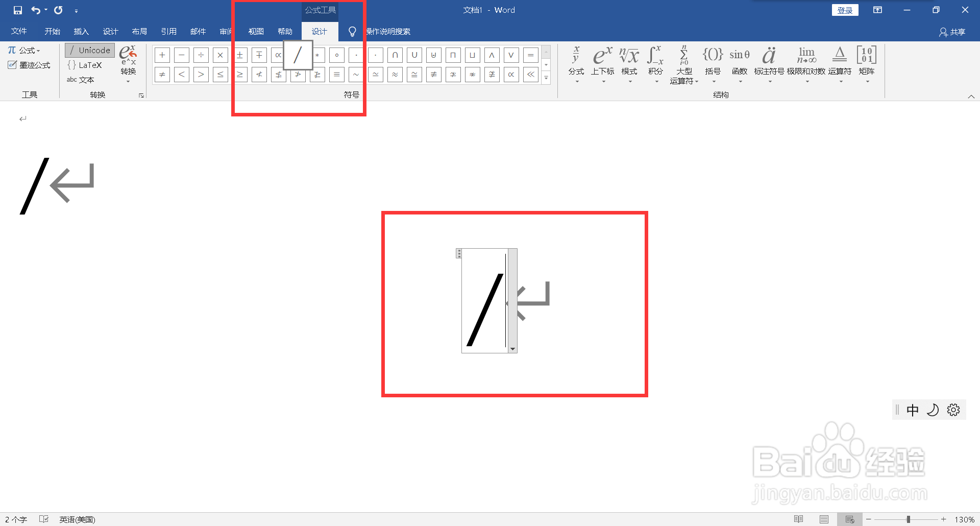This screenshot has width=980, height=526.
Task: Open the 根式 radical structures menu
Action: pyautogui.click(x=629, y=65)
